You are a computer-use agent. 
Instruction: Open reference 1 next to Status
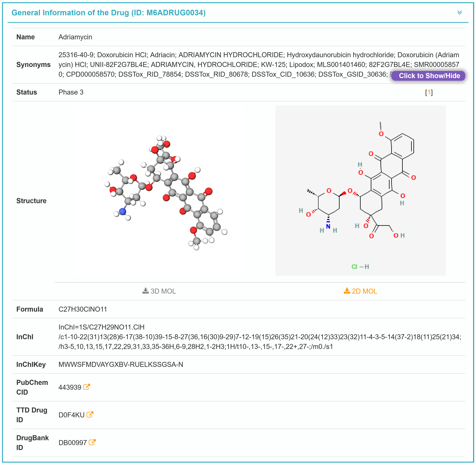(429, 92)
